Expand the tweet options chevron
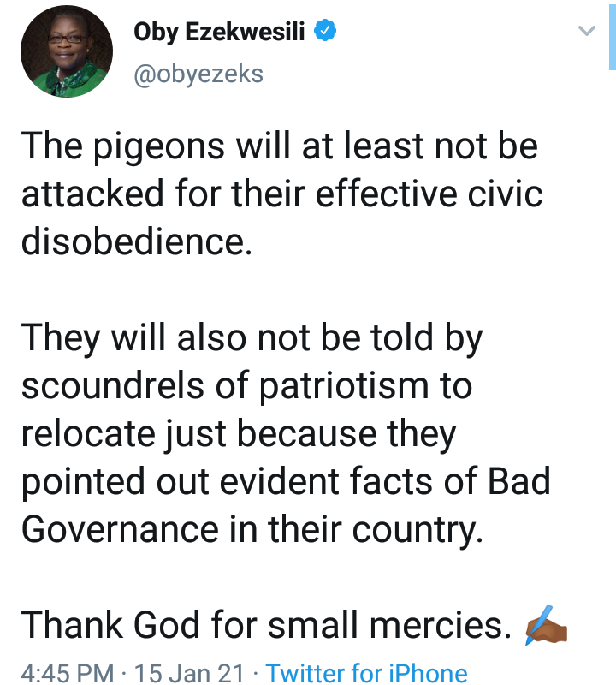This screenshot has width=616, height=685. [586, 31]
